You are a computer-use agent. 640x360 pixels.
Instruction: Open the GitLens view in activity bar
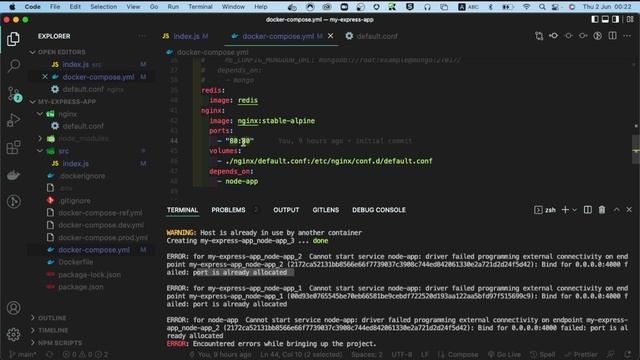point(13,201)
